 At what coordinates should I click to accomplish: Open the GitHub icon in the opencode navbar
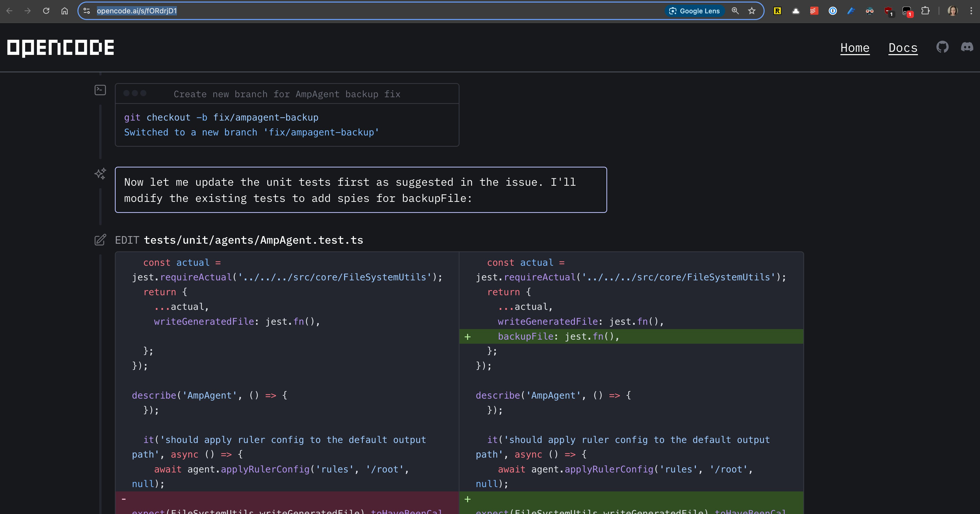click(943, 47)
